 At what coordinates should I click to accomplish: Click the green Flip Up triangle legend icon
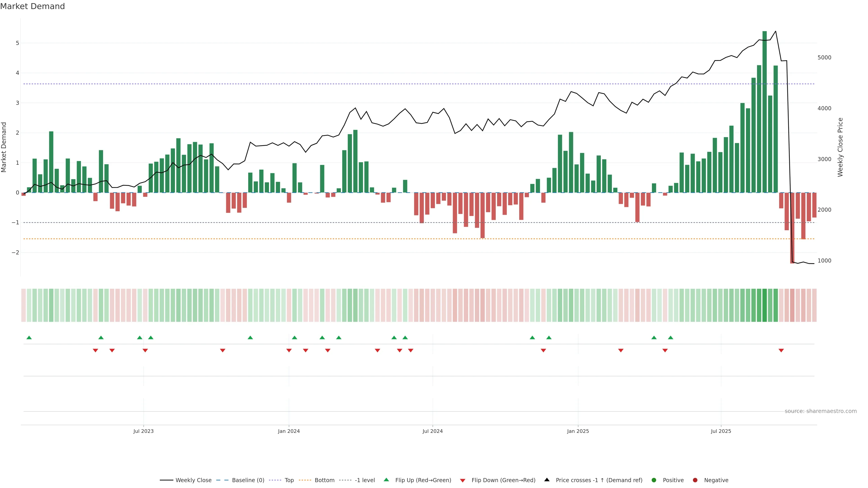pyautogui.click(x=386, y=480)
